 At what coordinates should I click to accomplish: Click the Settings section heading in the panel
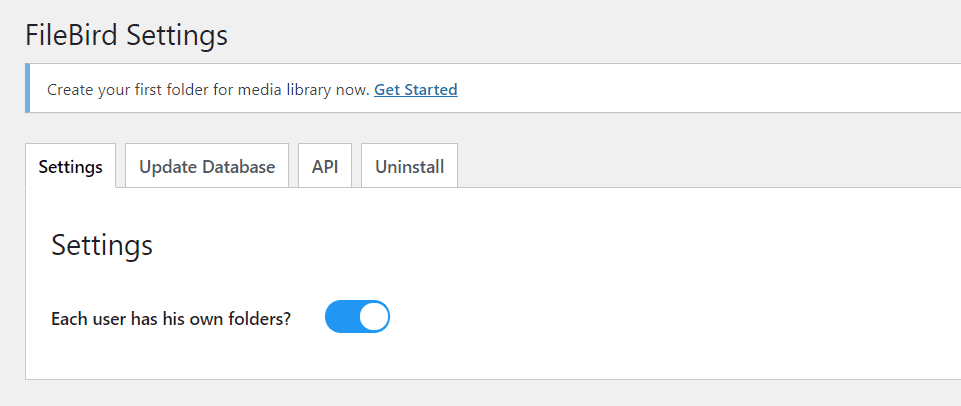coord(102,245)
